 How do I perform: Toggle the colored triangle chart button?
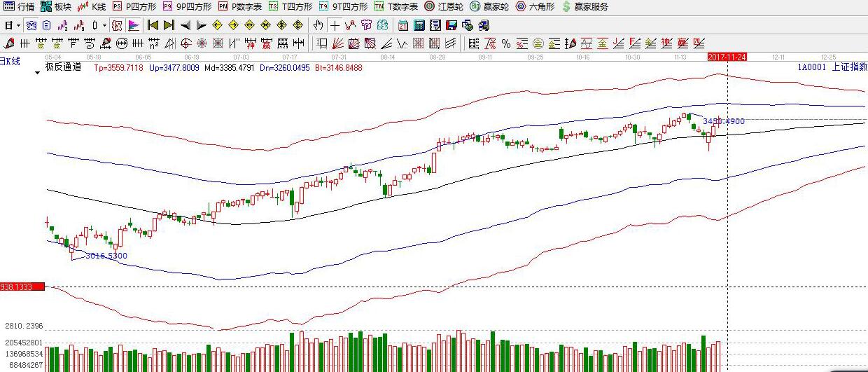click(x=133, y=25)
